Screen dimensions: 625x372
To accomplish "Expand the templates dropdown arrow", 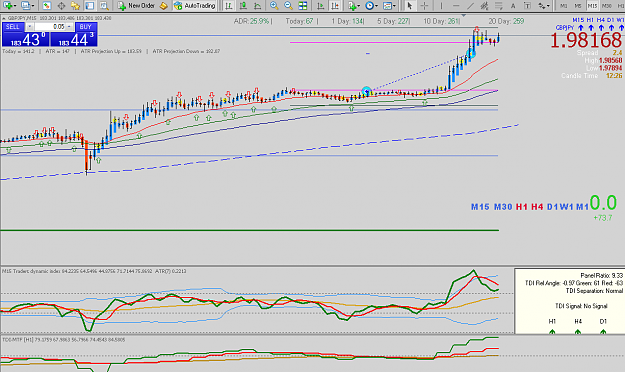I will [394, 6].
